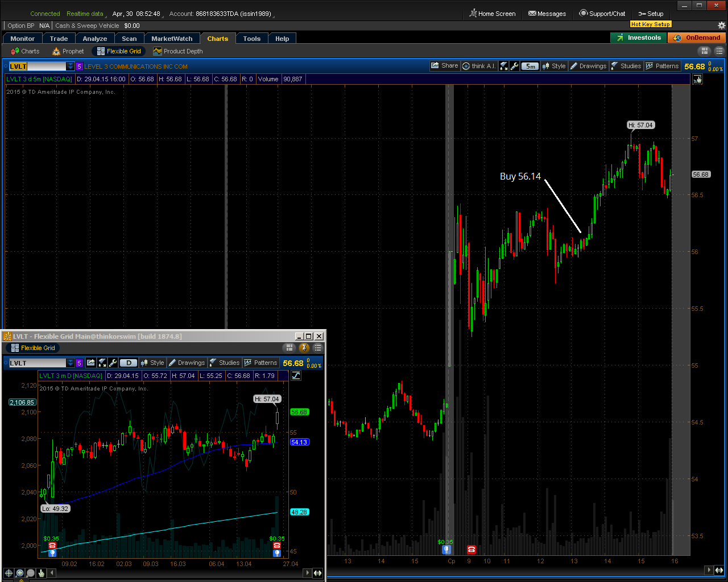Image resolution: width=728 pixels, height=582 pixels.
Task: Open Style menu in small window
Action: pyautogui.click(x=152, y=363)
